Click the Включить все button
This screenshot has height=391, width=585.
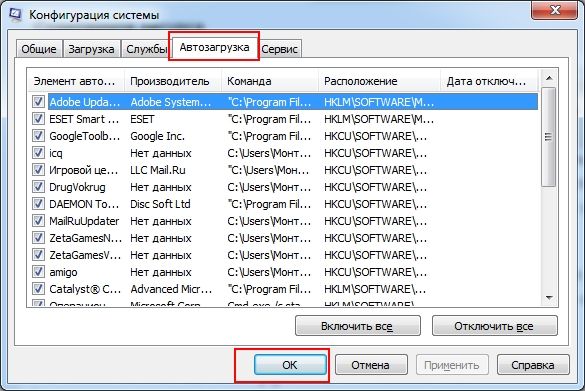(357, 326)
